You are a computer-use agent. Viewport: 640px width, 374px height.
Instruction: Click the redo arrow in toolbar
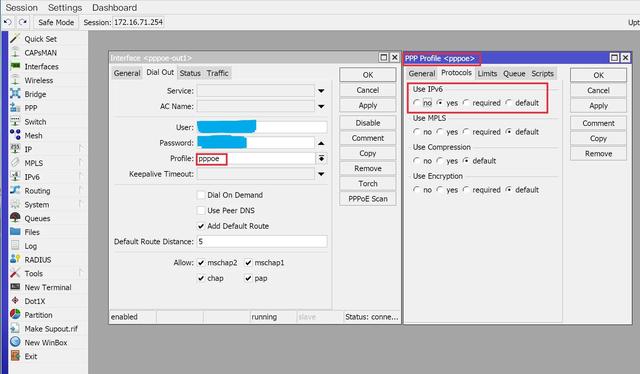(x=23, y=22)
